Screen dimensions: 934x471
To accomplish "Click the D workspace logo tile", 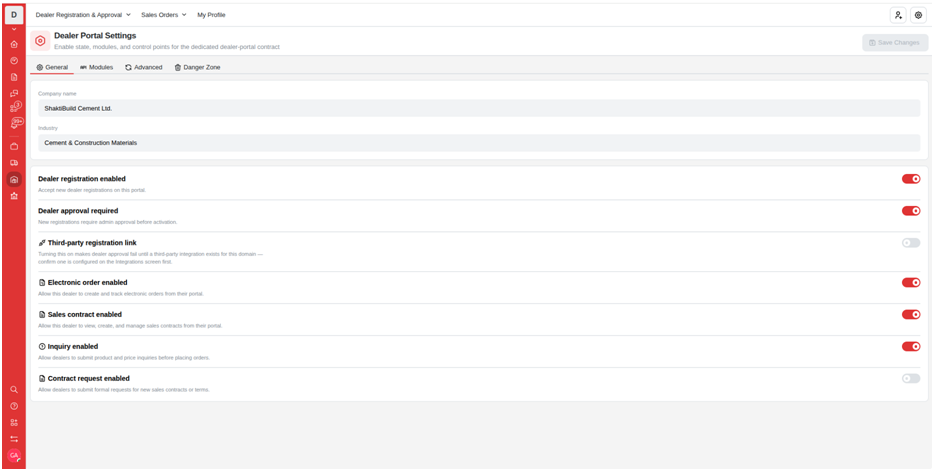I will click(14, 15).
